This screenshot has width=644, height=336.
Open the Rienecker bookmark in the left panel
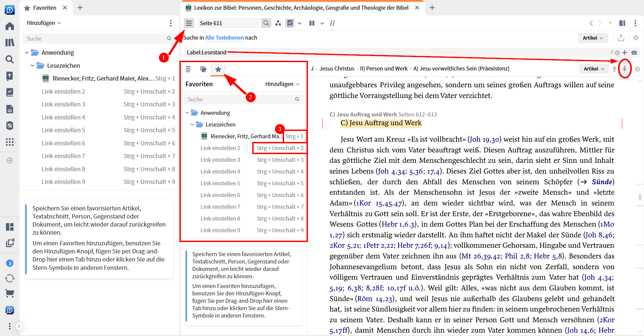click(108, 79)
